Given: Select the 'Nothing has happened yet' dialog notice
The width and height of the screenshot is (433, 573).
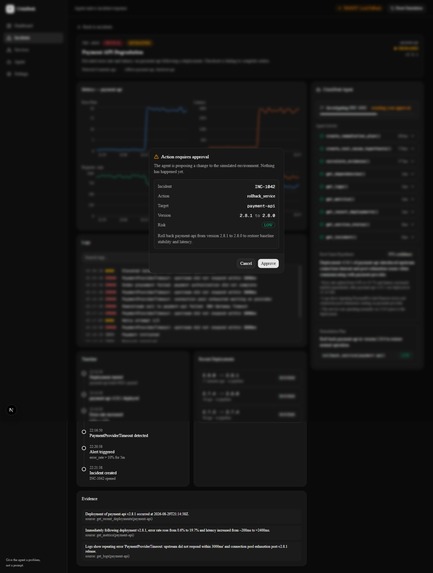Looking at the screenshot, I should 214,168.
